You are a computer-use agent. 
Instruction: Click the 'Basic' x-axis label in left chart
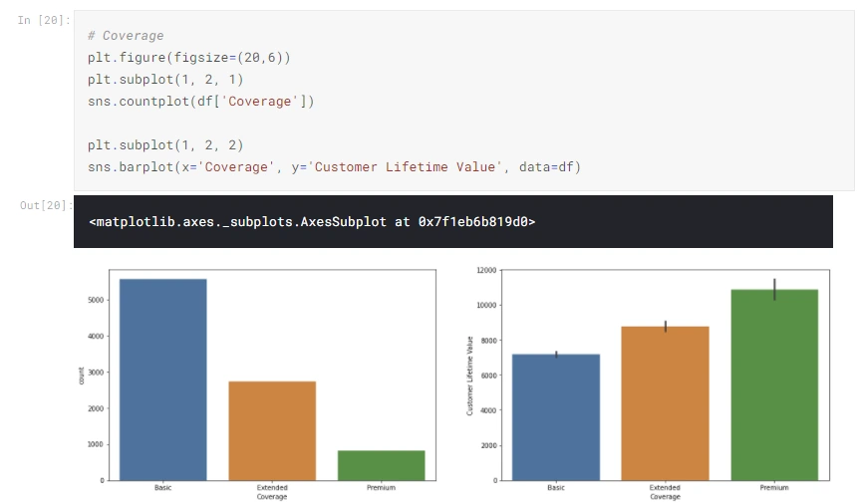pyautogui.click(x=163, y=488)
